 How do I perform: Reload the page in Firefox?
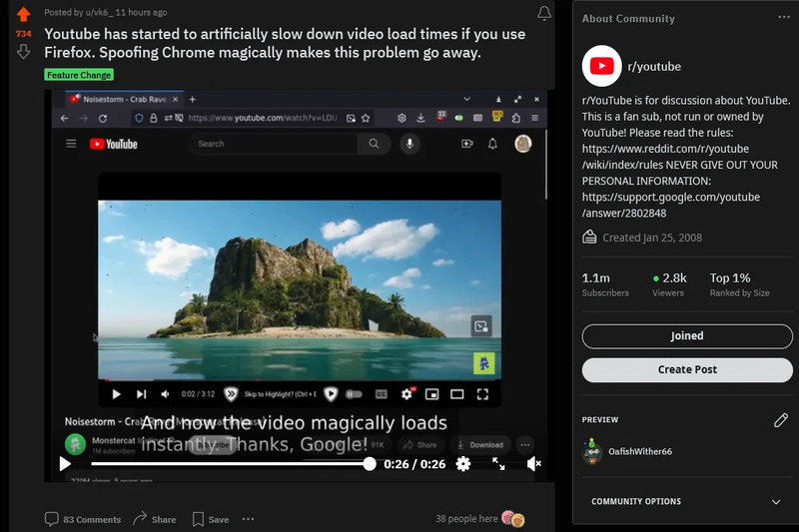tap(103, 118)
